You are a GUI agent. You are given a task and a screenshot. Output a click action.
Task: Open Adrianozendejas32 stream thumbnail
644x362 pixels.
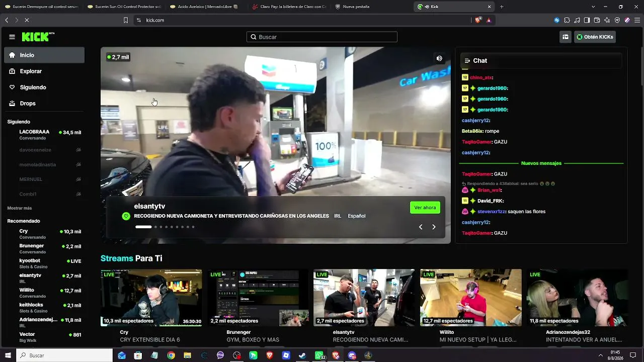(x=578, y=298)
